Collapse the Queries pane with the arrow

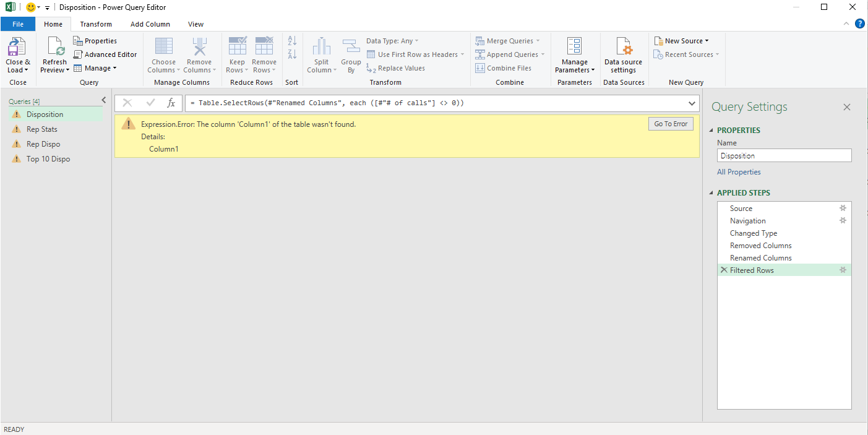coord(104,100)
